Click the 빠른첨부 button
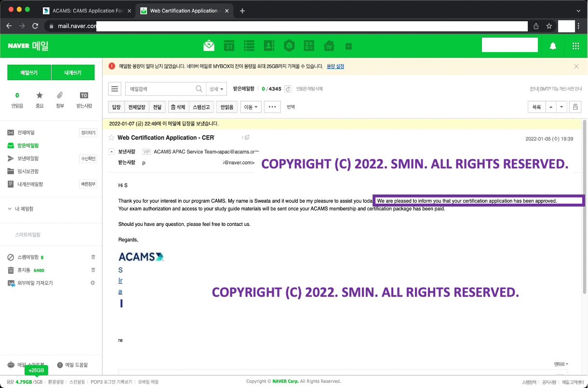The width and height of the screenshot is (588, 388). click(x=88, y=184)
